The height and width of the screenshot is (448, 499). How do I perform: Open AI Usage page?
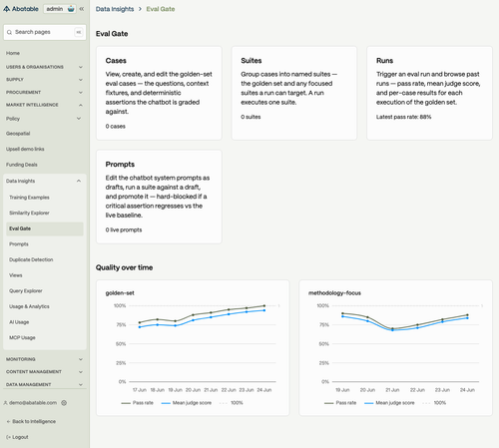click(19, 322)
